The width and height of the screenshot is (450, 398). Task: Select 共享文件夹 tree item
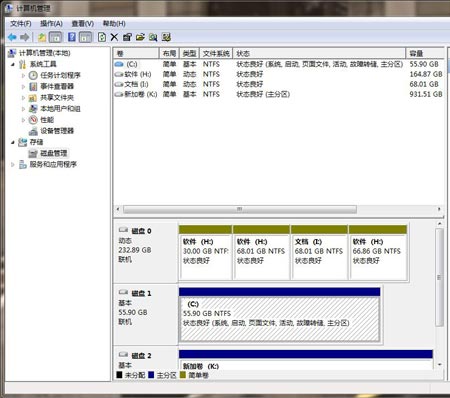click(x=57, y=98)
